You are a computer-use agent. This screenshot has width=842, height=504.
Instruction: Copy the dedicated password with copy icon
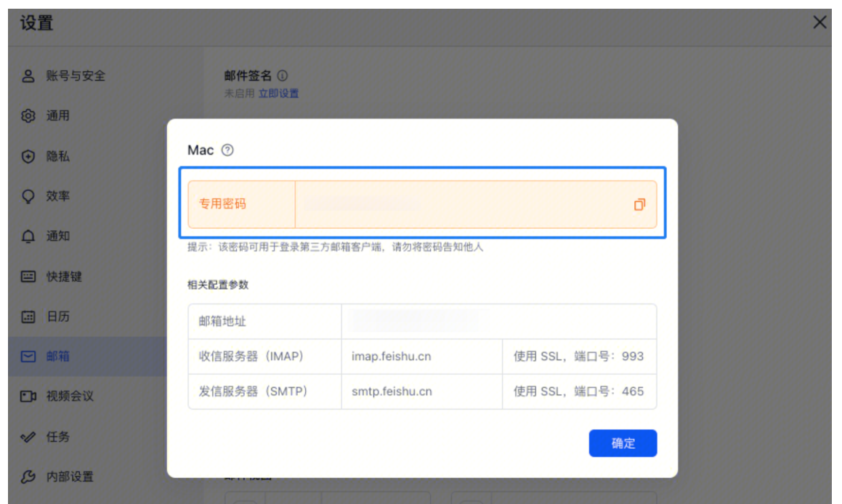639,205
